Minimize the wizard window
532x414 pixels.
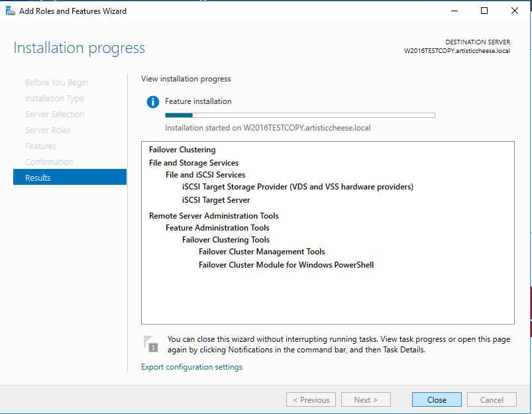tap(454, 11)
